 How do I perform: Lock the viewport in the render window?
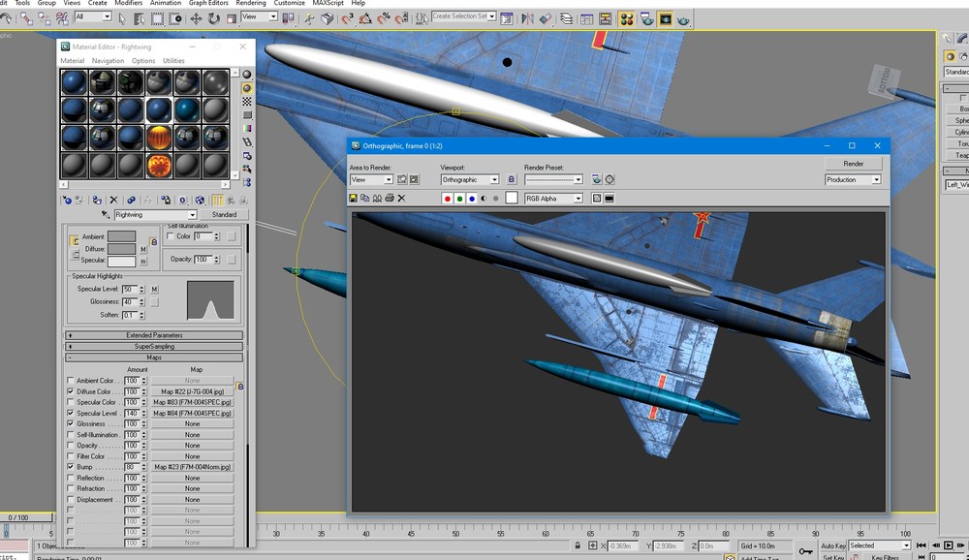click(511, 179)
